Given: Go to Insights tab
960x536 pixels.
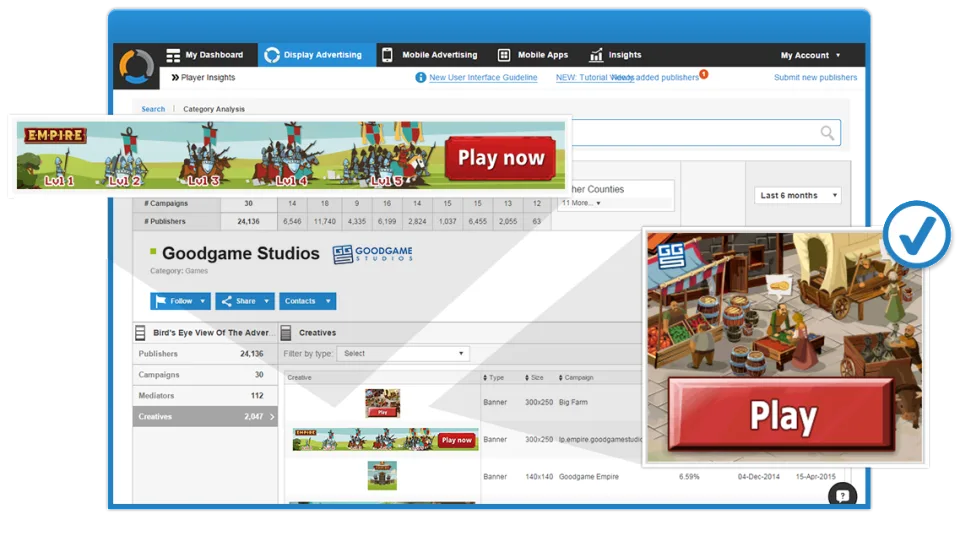Looking at the screenshot, I should 615,55.
